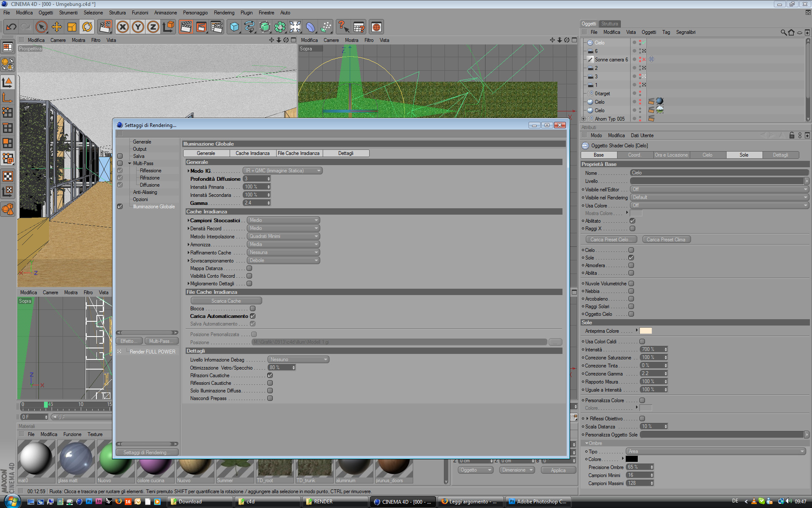Toggle Visibilità Conto Record checkbox
Image resolution: width=812 pixels, height=508 pixels.
coord(250,276)
